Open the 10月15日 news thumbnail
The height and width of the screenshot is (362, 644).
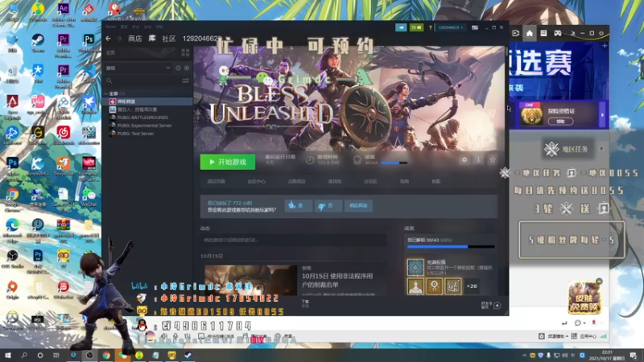(250, 280)
